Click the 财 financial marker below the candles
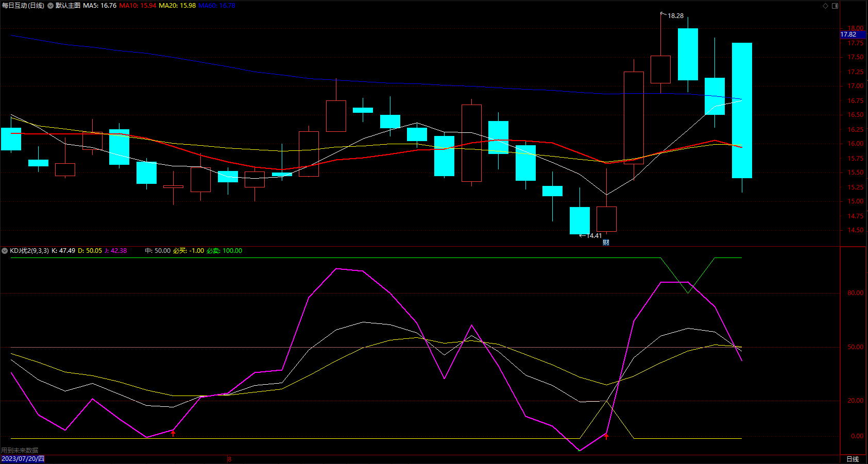The image size is (868, 464). [x=606, y=243]
